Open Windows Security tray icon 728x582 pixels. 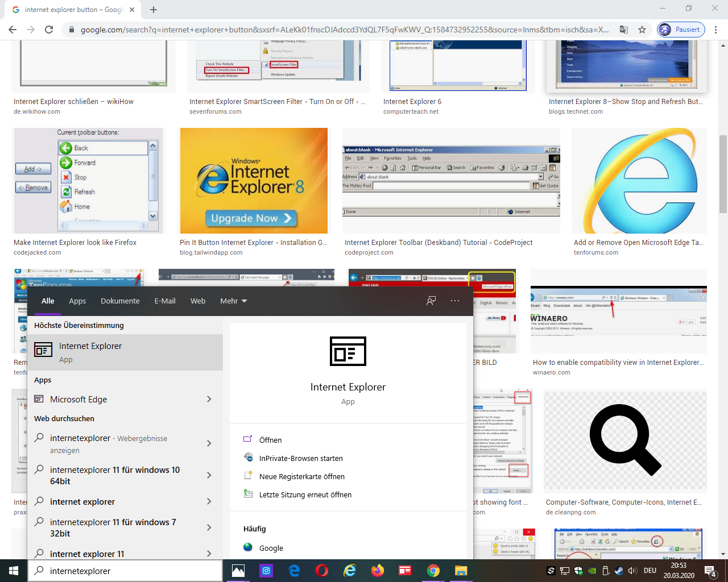point(578,571)
